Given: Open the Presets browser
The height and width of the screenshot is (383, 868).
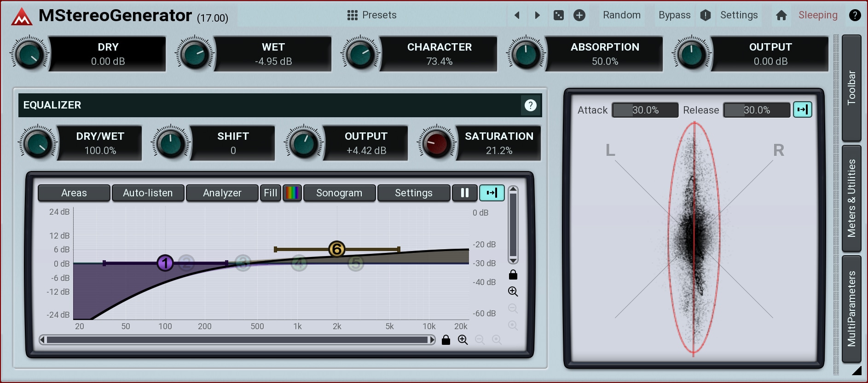Looking at the screenshot, I should 372,15.
